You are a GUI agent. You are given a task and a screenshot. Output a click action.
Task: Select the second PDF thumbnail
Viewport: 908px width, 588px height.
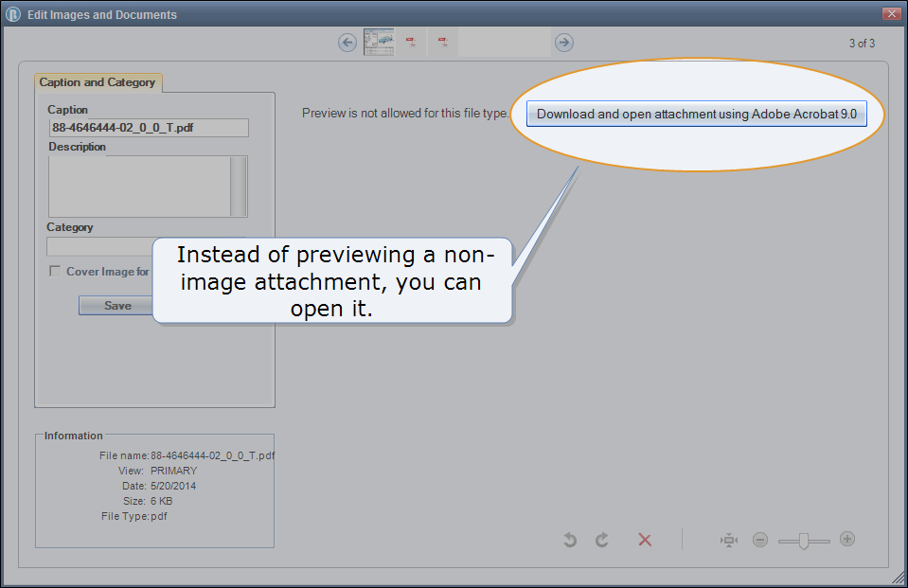(x=411, y=42)
